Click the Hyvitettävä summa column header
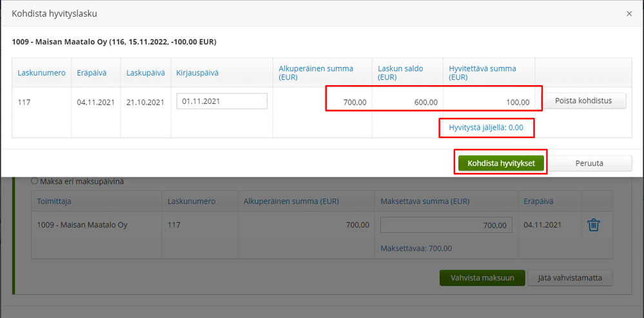This screenshot has height=318, width=644. [483, 72]
